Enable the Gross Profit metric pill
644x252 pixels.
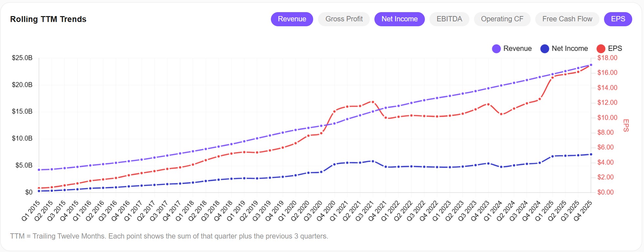click(344, 19)
